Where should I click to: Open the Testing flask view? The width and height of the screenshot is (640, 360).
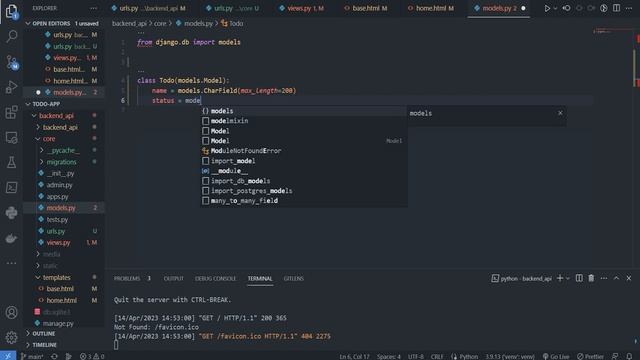pos(11,162)
